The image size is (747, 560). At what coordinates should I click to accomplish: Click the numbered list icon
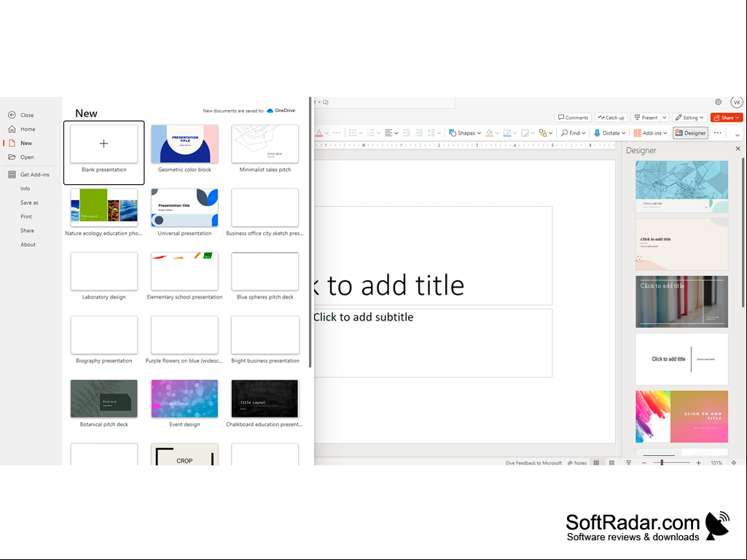pos(371,133)
